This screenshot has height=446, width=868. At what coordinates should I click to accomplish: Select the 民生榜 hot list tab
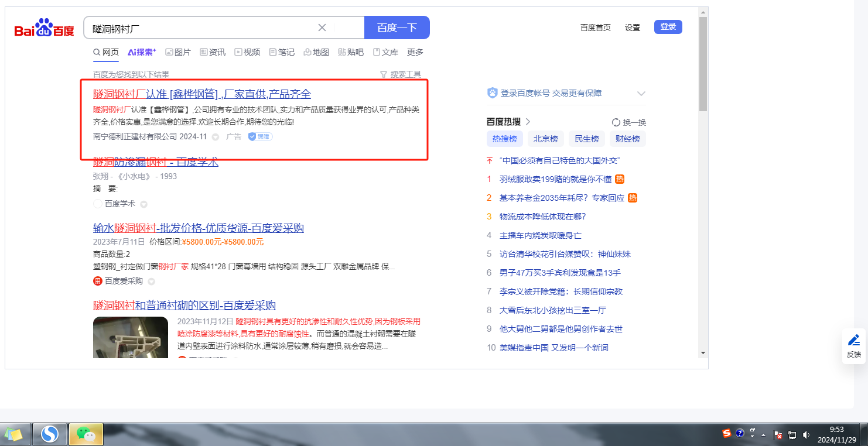(587, 139)
